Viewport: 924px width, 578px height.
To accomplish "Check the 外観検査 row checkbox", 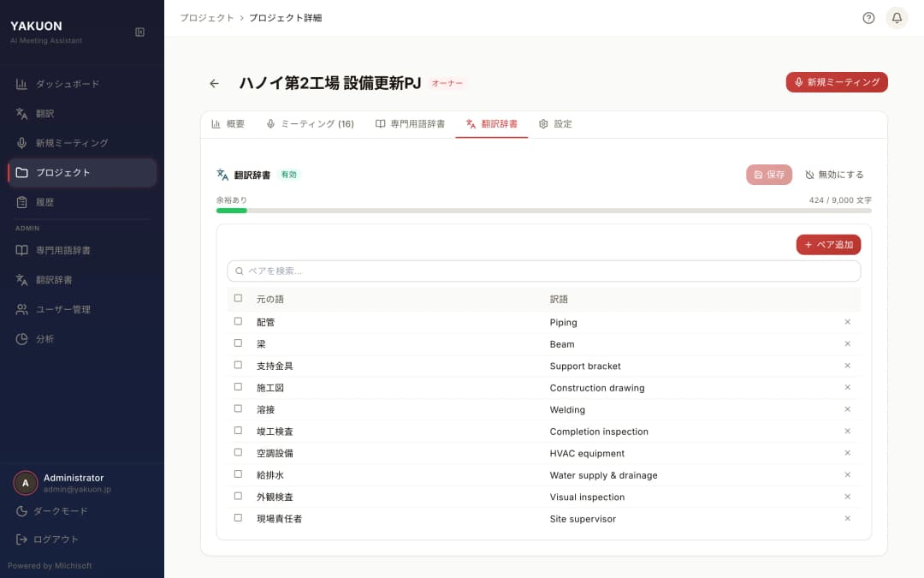I will pyautogui.click(x=238, y=496).
